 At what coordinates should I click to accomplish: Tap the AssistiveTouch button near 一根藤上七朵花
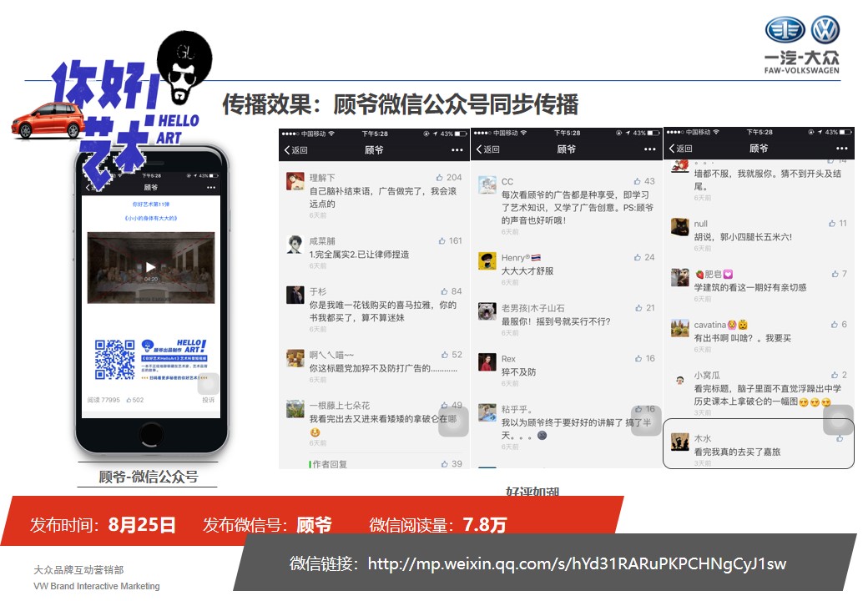[453, 422]
